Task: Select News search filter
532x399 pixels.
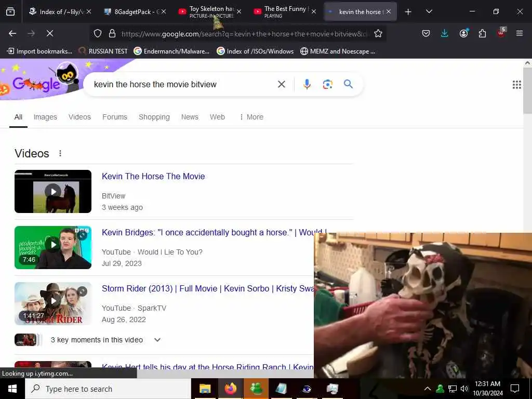Action: tap(190, 117)
